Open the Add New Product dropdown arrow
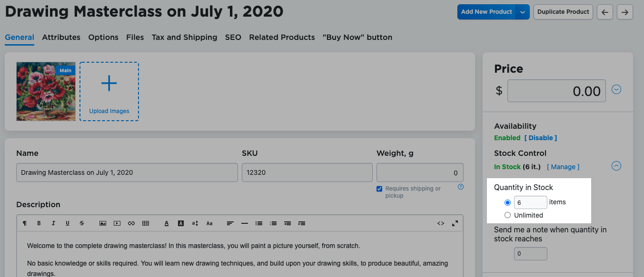The width and height of the screenshot is (644, 277). 523,12
